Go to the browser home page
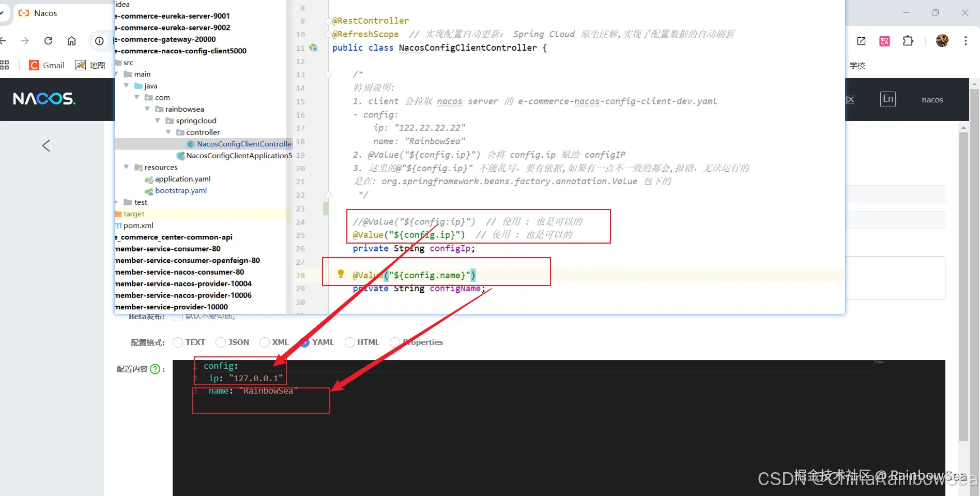This screenshot has width=980, height=496. coord(72,41)
